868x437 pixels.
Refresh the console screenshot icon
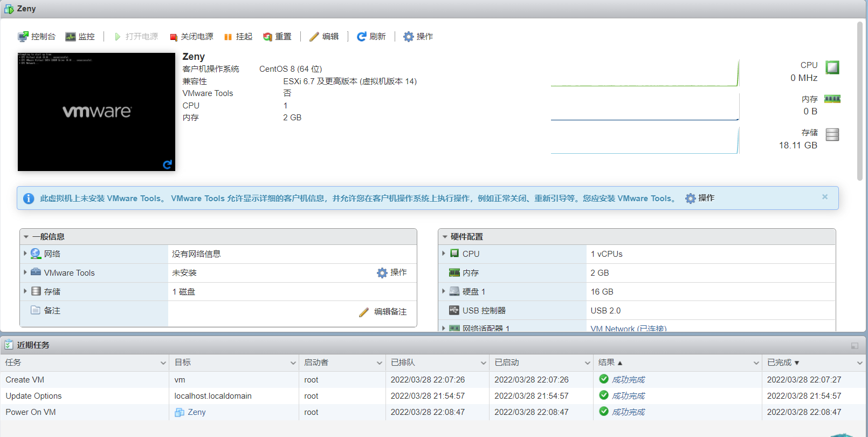(x=167, y=165)
